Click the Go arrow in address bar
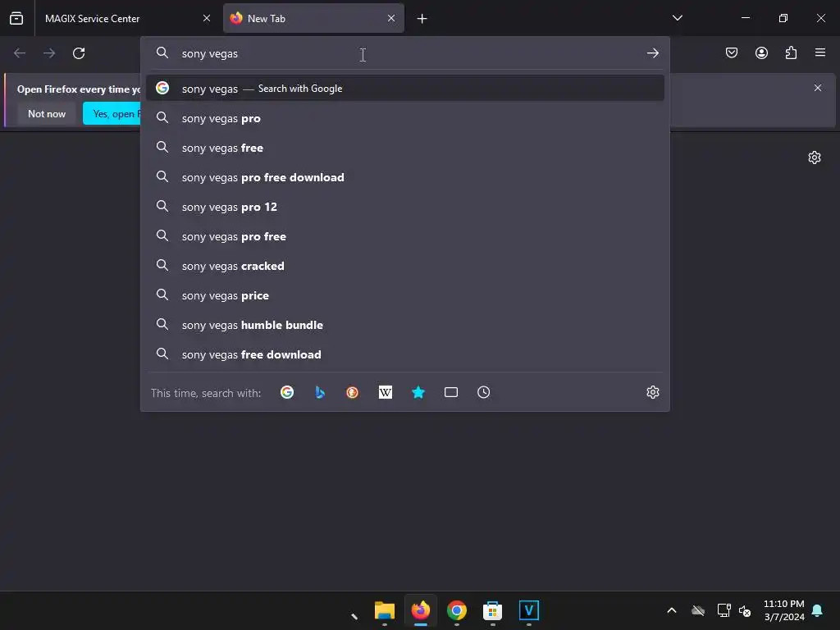840x630 pixels. [x=652, y=53]
